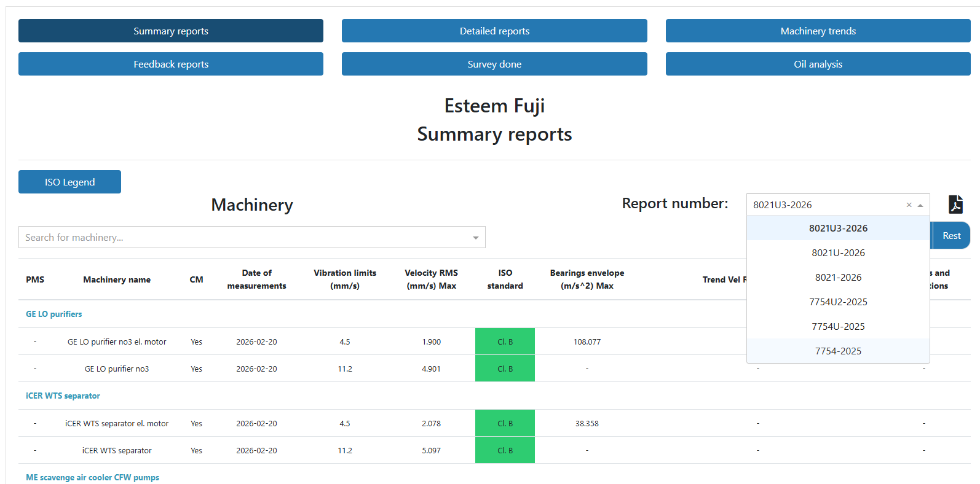This screenshot has height=484, width=980.
Task: Choose report 7754U2-2025 option
Action: coord(837,302)
